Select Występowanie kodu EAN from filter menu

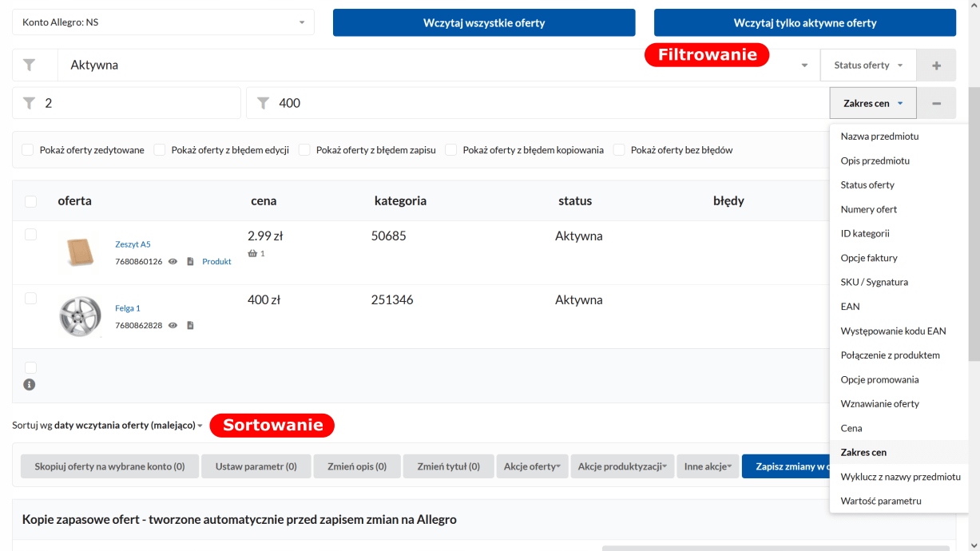[x=899, y=331]
